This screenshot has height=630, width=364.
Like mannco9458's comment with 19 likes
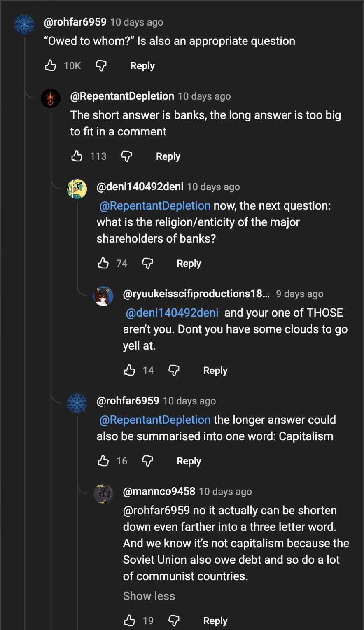tap(129, 621)
